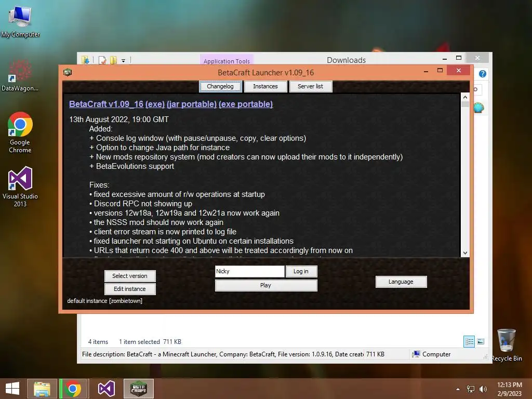Screen dimensions: 532x399
Task: Select the BetaCraft taskbar button
Action: 138,389
